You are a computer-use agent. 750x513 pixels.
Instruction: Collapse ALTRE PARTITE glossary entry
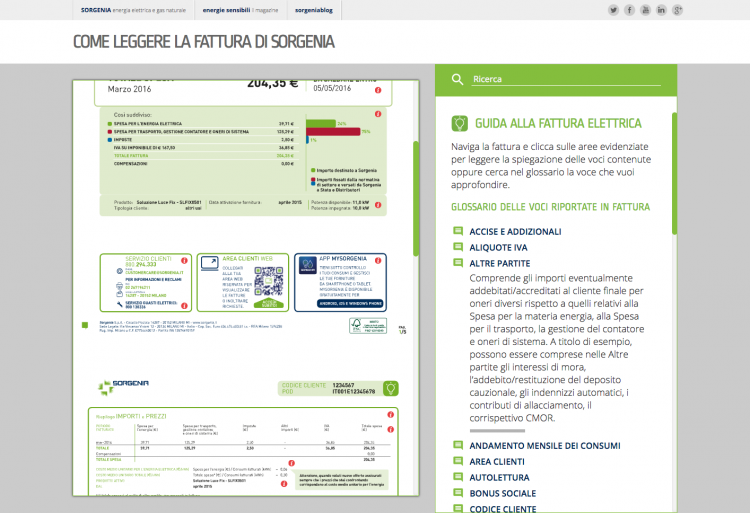499,263
